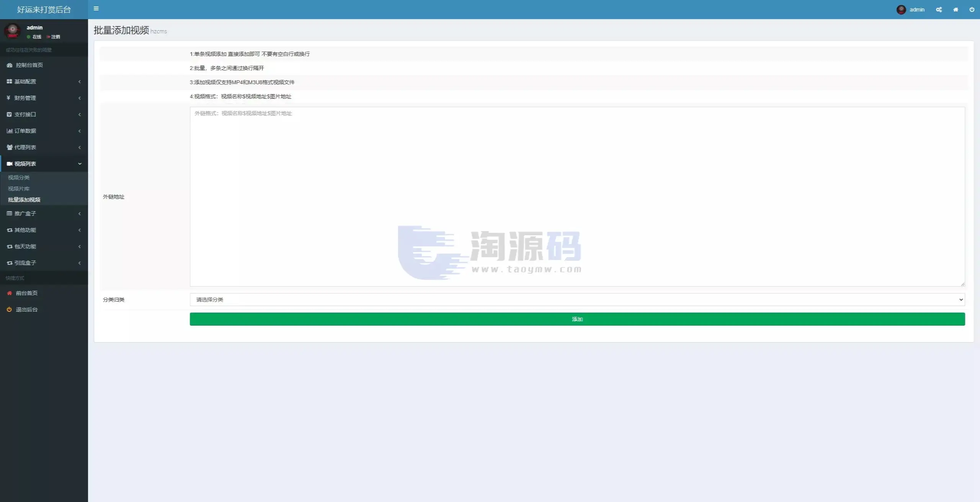This screenshot has width=980, height=502.
Task: Click instruction text '4:视频格式：视频名称$视频地址$图片地址'
Action: coord(240,96)
